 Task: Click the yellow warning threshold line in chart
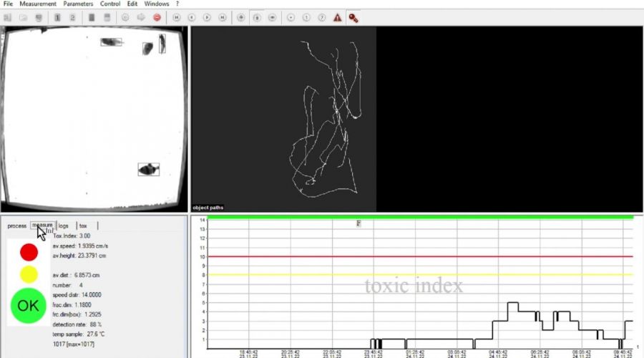coord(420,274)
